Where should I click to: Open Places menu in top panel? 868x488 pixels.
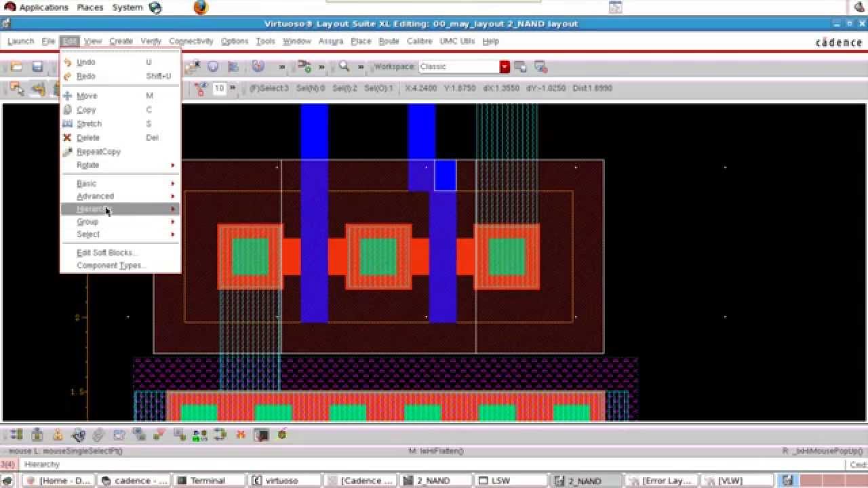[x=90, y=7]
